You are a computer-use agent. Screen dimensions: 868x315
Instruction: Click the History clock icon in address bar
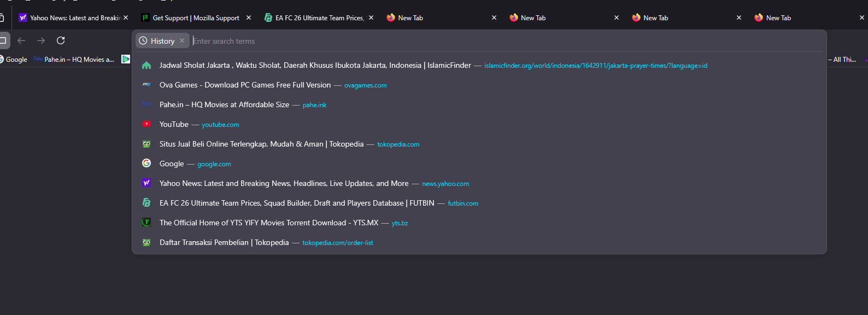pos(143,41)
